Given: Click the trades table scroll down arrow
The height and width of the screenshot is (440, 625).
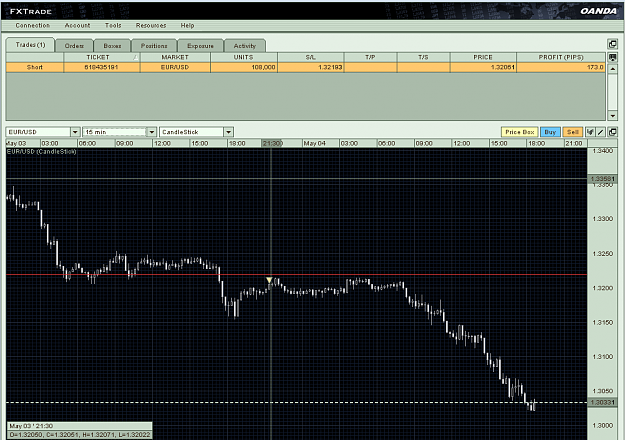Looking at the screenshot, I should pyautogui.click(x=613, y=116).
